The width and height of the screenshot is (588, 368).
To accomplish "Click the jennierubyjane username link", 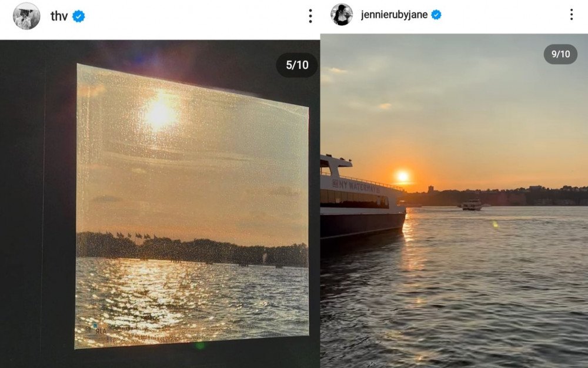I will point(394,15).
